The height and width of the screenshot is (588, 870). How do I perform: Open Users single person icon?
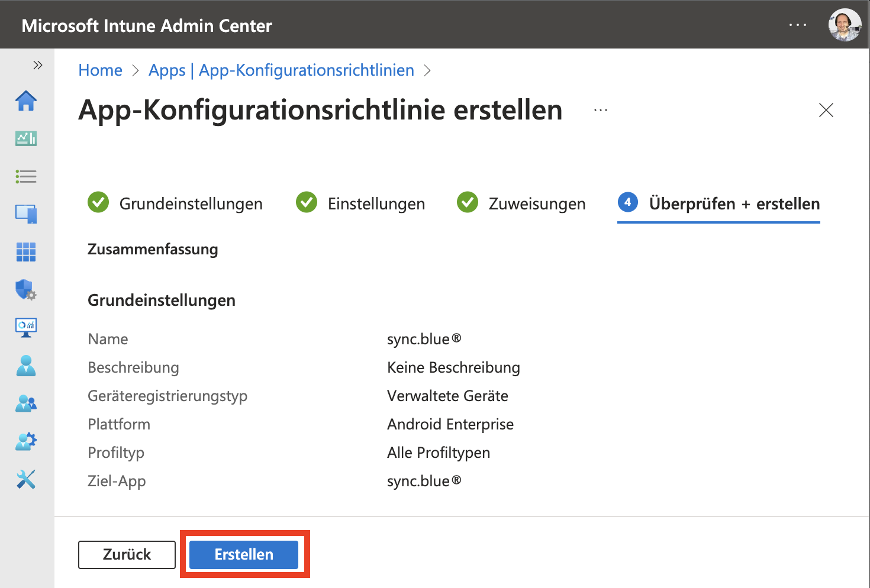click(x=26, y=366)
